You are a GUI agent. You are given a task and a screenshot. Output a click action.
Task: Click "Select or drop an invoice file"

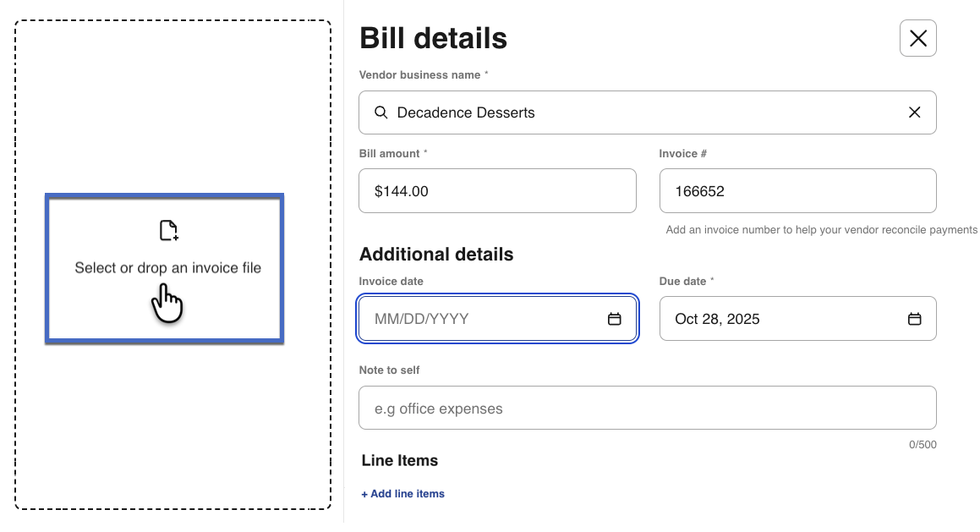[x=167, y=268]
